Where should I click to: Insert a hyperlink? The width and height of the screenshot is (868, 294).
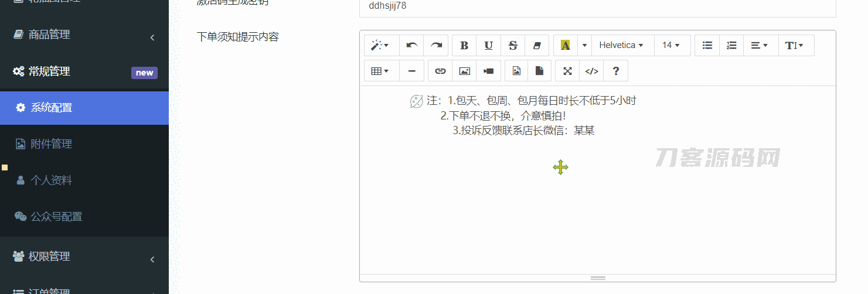click(440, 71)
